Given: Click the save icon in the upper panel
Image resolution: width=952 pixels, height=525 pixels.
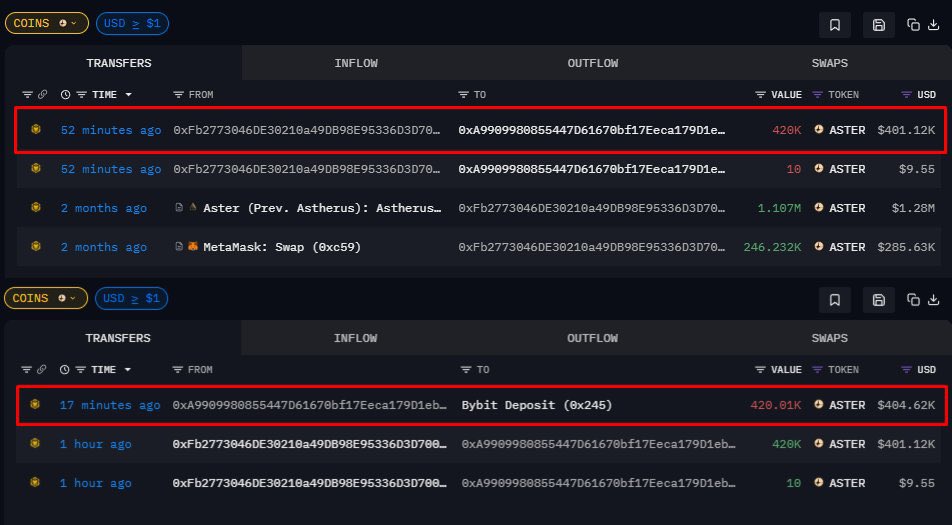Looking at the screenshot, I should click(878, 25).
